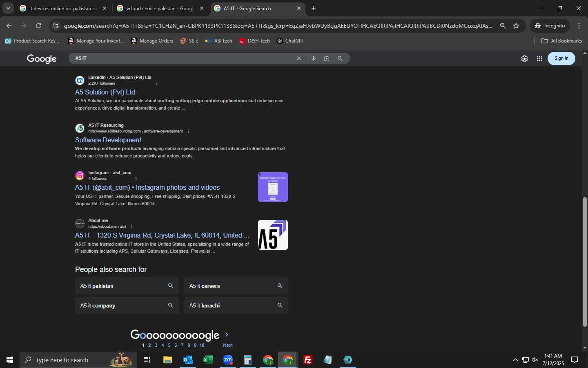Screen dimensions: 588x368
Task: Open the 'A5 Solution (Pvt) Ltd' result
Action: pos(105,92)
